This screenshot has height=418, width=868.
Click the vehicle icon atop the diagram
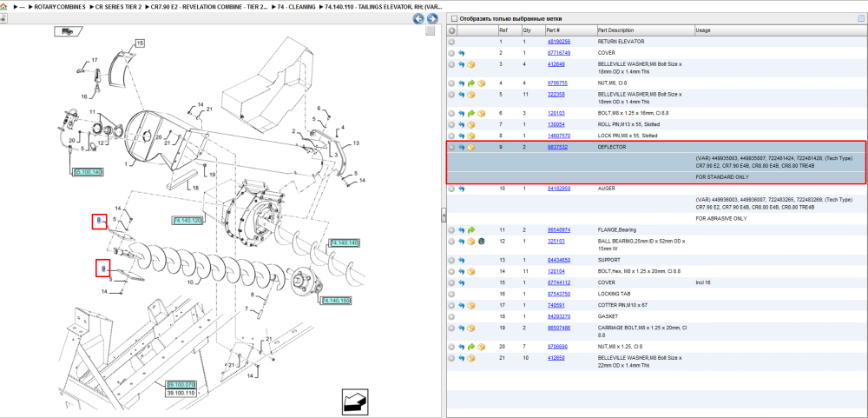point(68,31)
